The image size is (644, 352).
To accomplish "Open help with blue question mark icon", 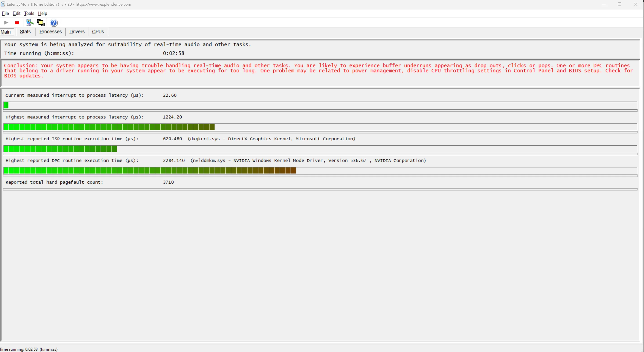I will coord(54,23).
